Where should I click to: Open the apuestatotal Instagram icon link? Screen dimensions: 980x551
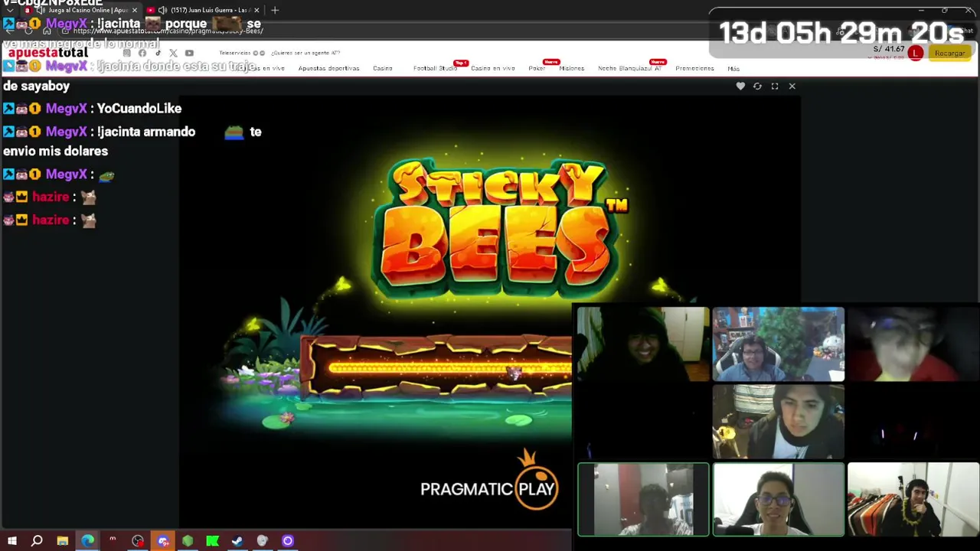(127, 53)
